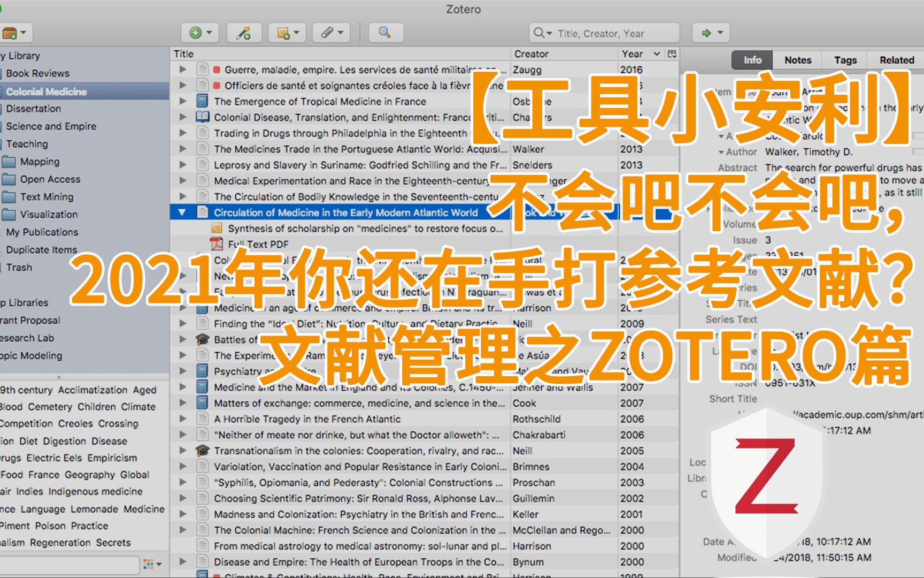The height and width of the screenshot is (578, 924).
Task: Select the Matters of exchange row
Action: [x=425, y=403]
